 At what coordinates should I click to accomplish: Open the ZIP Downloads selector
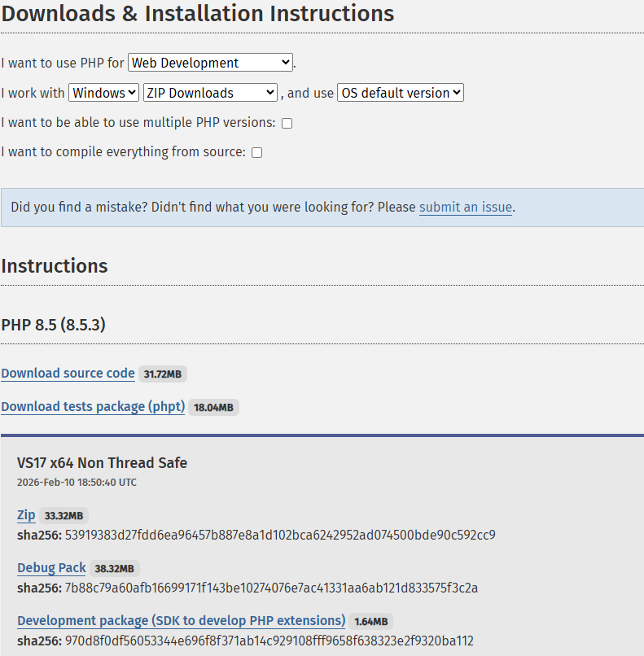[210, 93]
